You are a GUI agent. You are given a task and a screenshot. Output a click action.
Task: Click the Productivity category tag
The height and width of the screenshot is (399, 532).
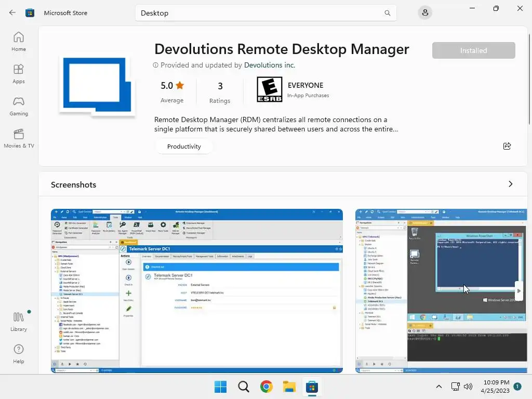(x=184, y=147)
